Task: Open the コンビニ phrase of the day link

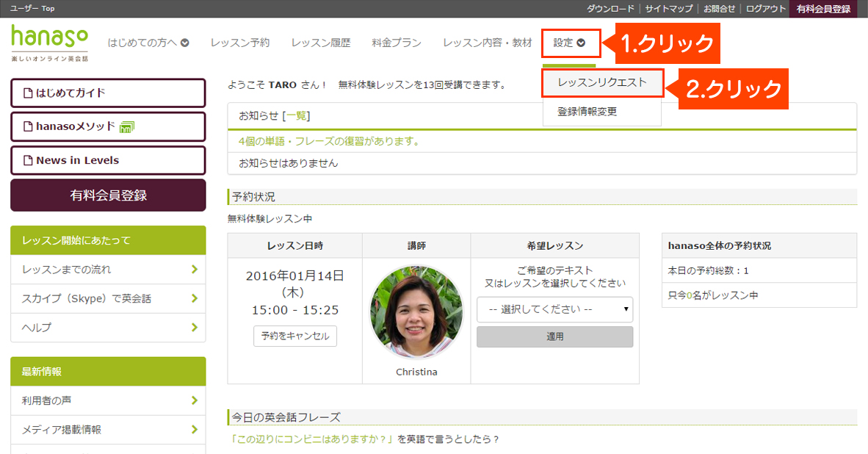Action: [314, 439]
